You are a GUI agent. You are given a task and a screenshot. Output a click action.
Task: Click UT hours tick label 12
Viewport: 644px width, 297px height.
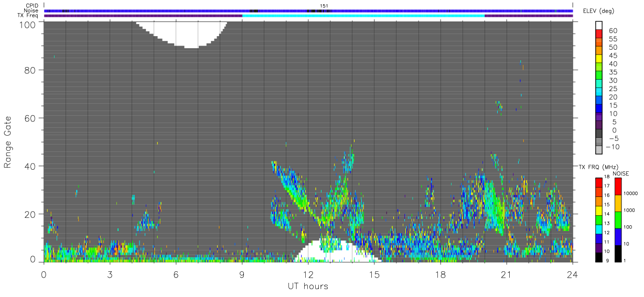point(308,274)
